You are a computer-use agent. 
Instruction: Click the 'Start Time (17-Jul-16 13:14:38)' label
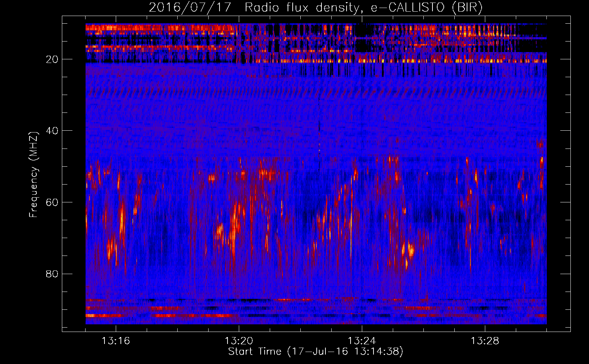(x=316, y=352)
